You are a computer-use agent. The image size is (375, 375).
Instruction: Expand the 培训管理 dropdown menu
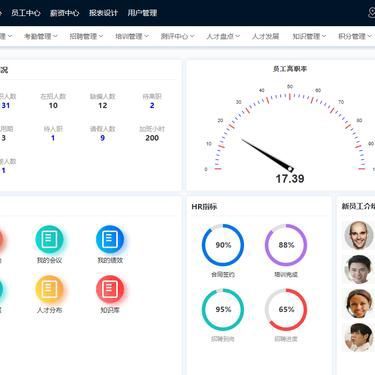pyautogui.click(x=132, y=36)
